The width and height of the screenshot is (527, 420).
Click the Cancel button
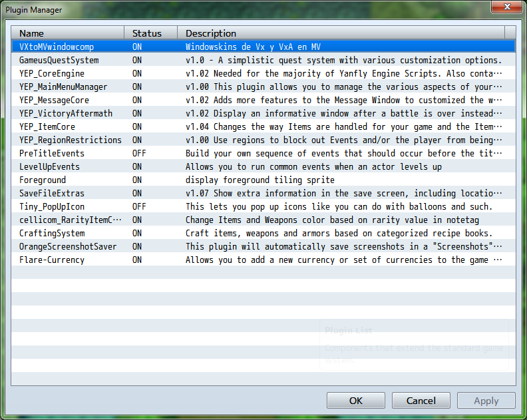[421, 401]
